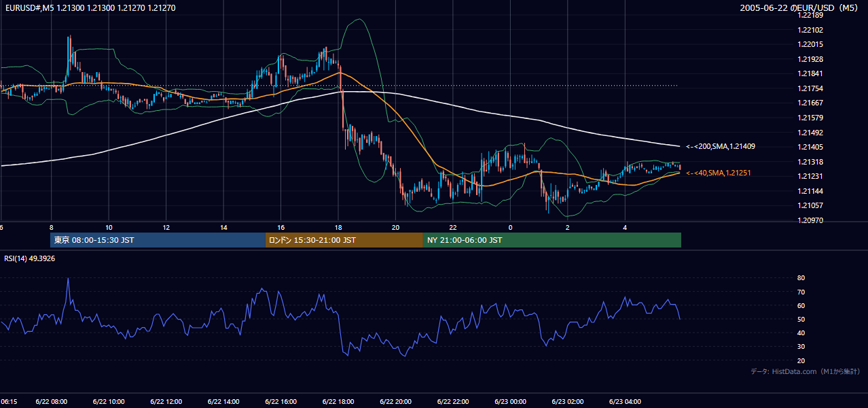868x408 pixels.
Task: Click the 06:15 bottom timestamp
Action: click(9, 402)
